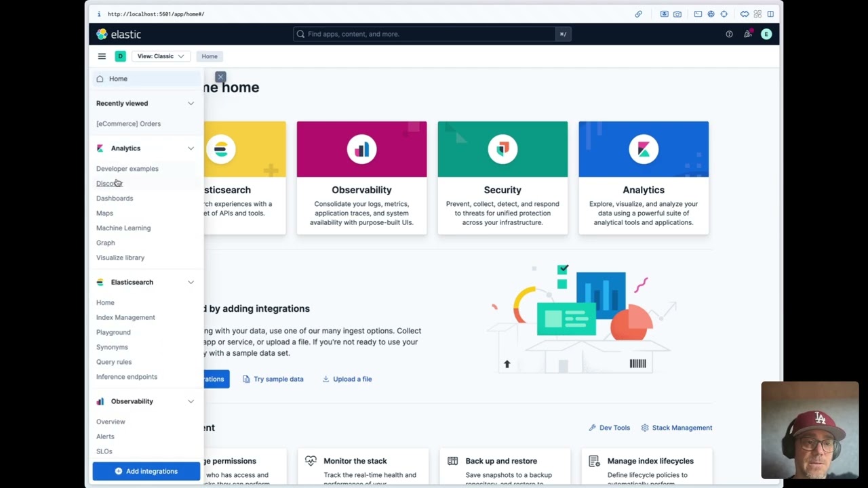Click the Monitor the stack heartbeat icon
The image size is (868, 488).
tap(311, 461)
